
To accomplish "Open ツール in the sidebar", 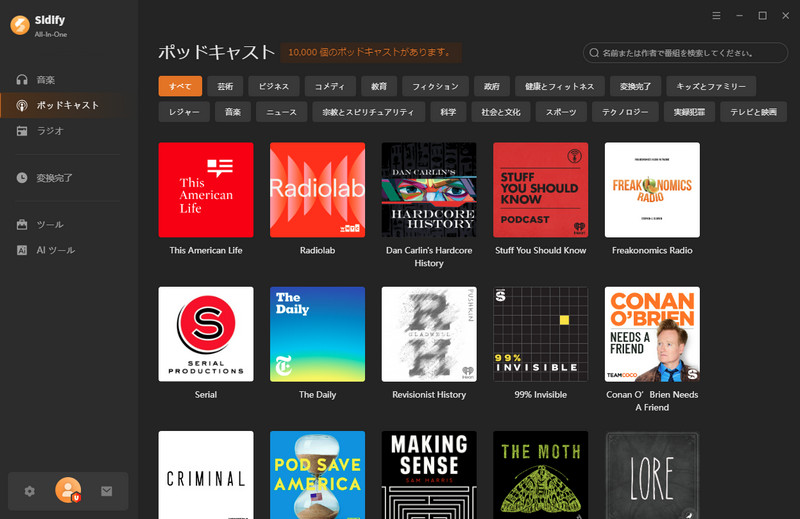I will [x=49, y=225].
